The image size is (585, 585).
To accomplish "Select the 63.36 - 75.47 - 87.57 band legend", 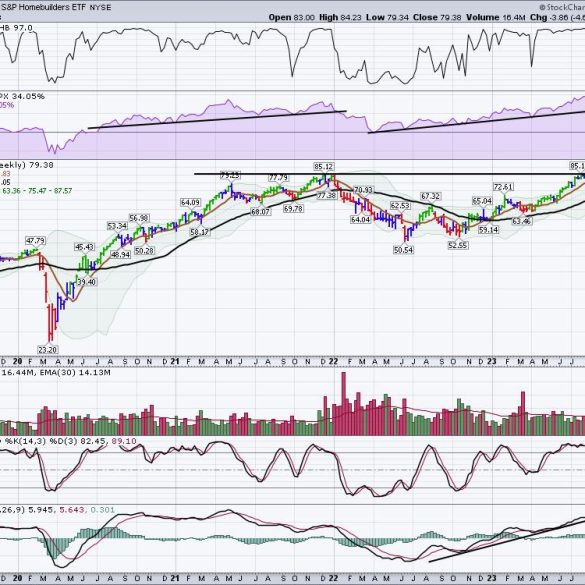I will click(37, 191).
